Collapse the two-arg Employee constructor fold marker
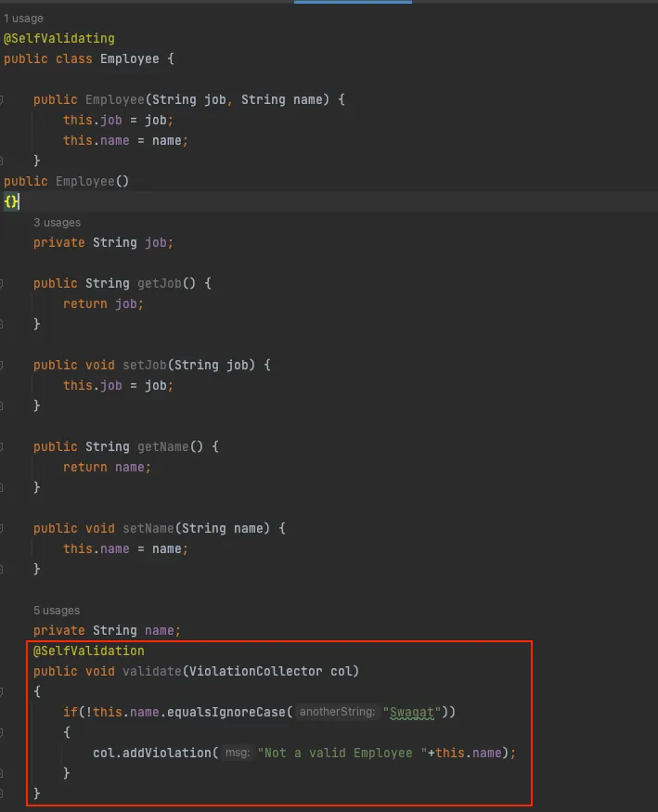Viewport: 658px width, 812px height. [2, 99]
